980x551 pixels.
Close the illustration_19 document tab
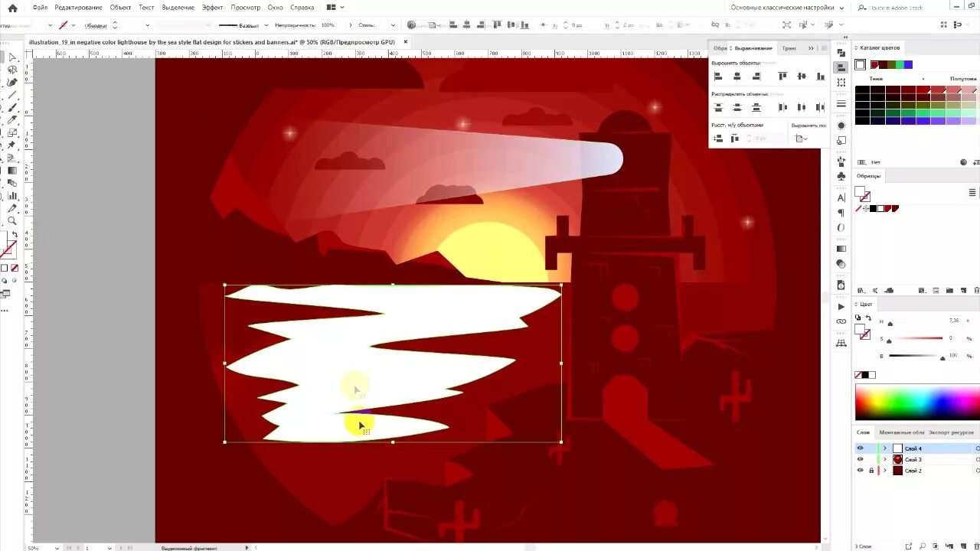(x=405, y=42)
